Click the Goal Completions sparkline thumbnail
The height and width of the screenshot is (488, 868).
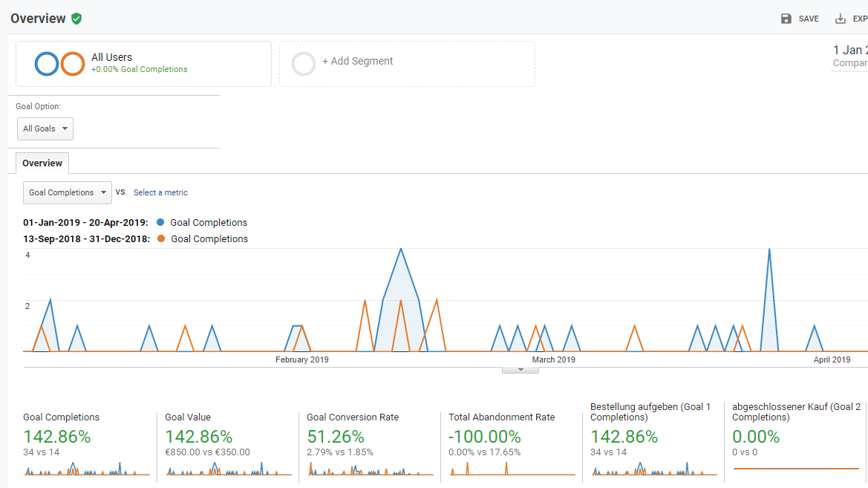(x=86, y=469)
